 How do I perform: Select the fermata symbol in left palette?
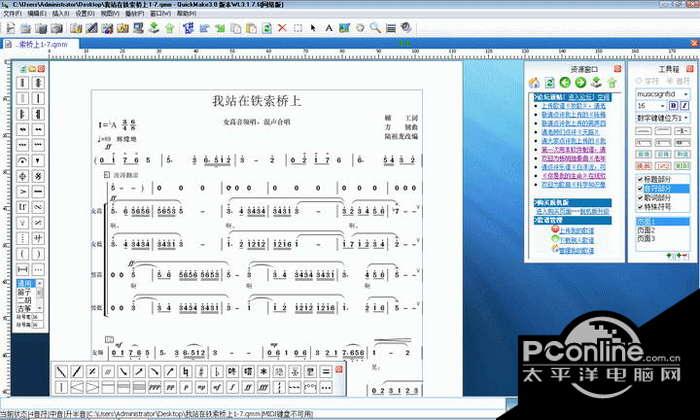(23, 161)
